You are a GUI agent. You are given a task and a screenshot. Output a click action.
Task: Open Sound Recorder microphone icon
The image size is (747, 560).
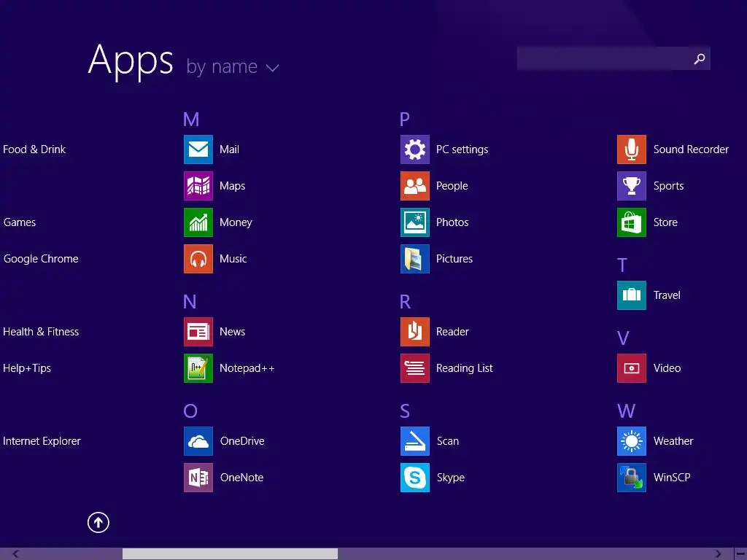pos(632,149)
